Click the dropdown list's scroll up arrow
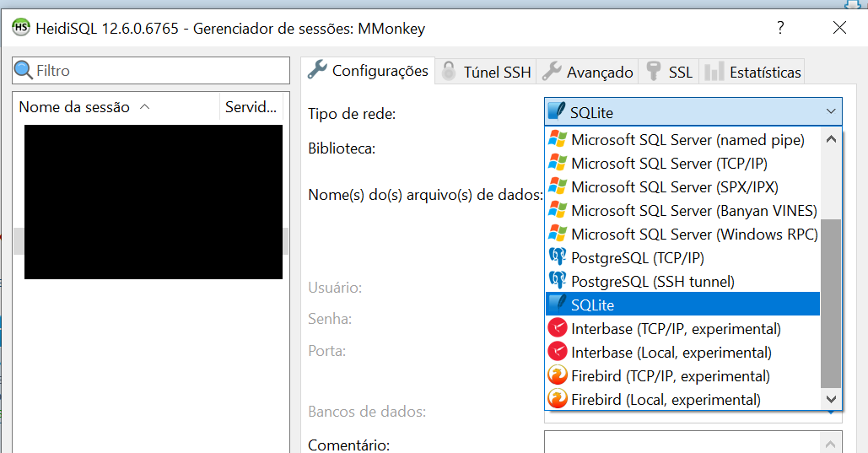This screenshot has height=453, width=868. click(831, 139)
